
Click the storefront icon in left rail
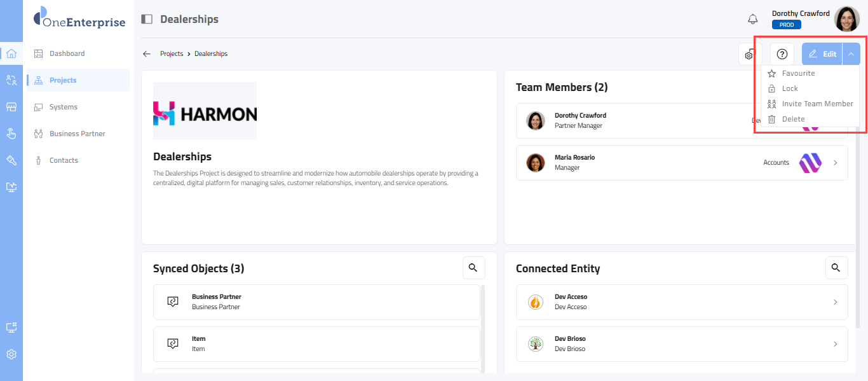coord(11,107)
